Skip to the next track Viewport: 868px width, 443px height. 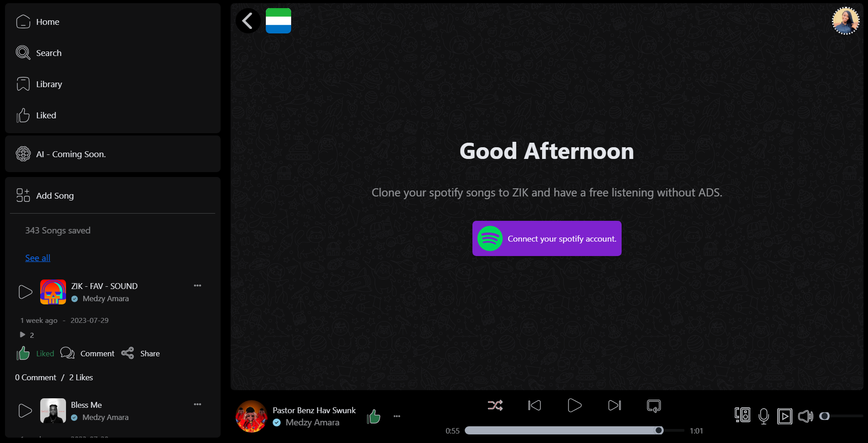(613, 406)
